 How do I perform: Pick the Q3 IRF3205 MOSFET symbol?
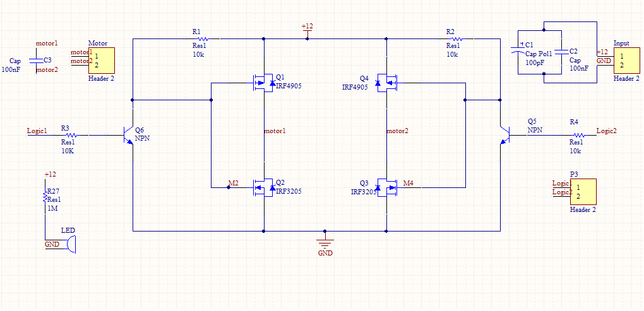(387, 187)
